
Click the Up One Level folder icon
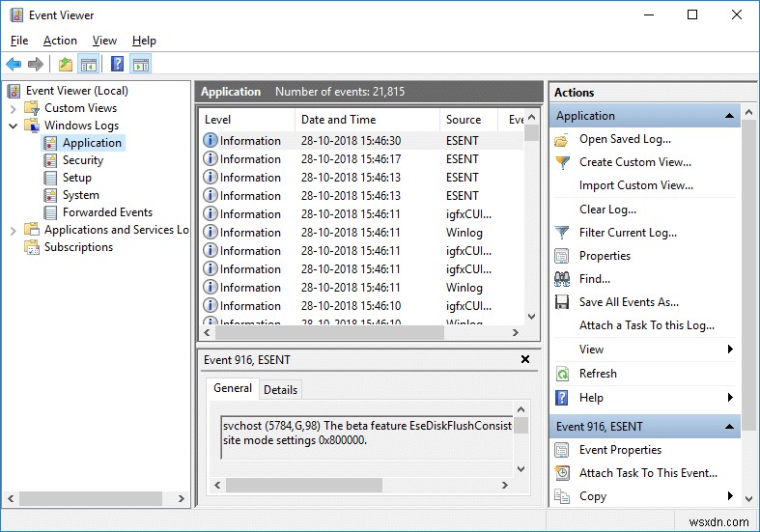66,64
